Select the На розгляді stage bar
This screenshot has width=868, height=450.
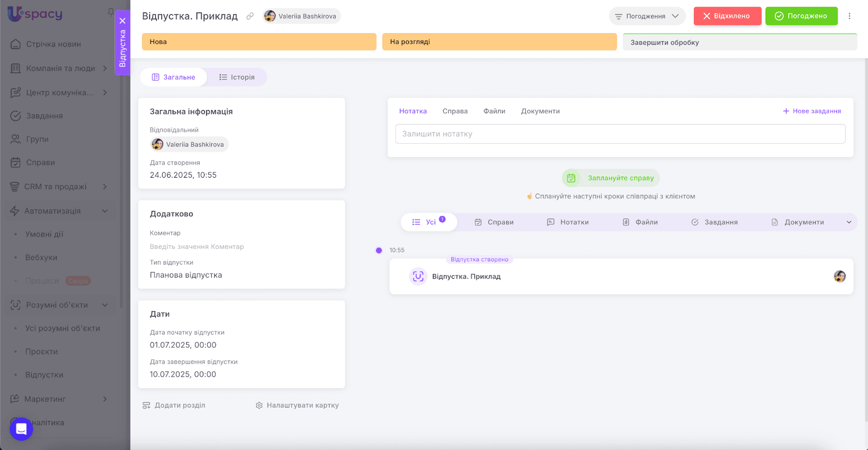click(499, 42)
